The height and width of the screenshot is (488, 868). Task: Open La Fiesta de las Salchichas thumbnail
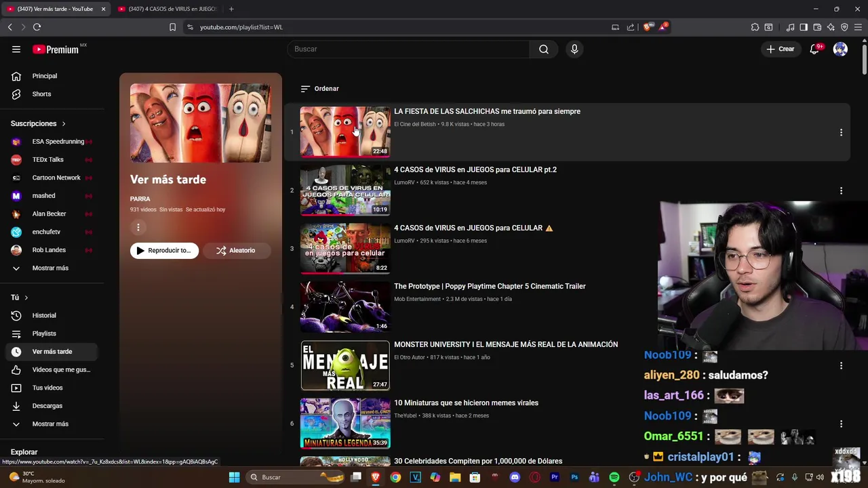point(345,131)
